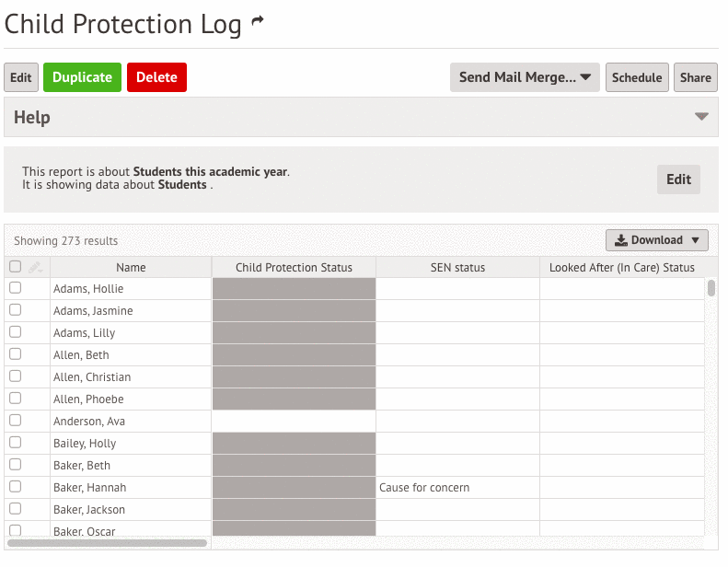Tick the select-all checkbox in table header
Viewport: 728px width, 567px height.
coord(15,267)
